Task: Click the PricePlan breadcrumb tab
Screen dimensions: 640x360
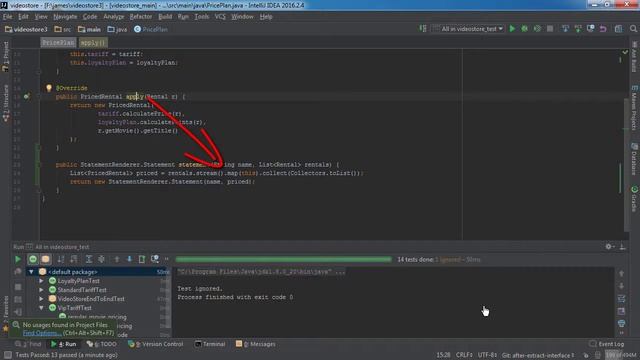Action: click(58, 42)
